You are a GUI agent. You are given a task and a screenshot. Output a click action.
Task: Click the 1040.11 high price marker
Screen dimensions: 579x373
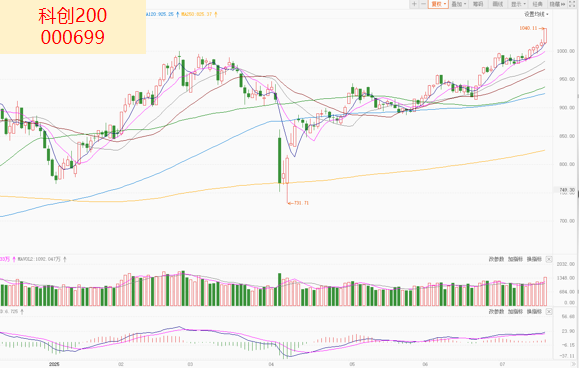tap(529, 28)
